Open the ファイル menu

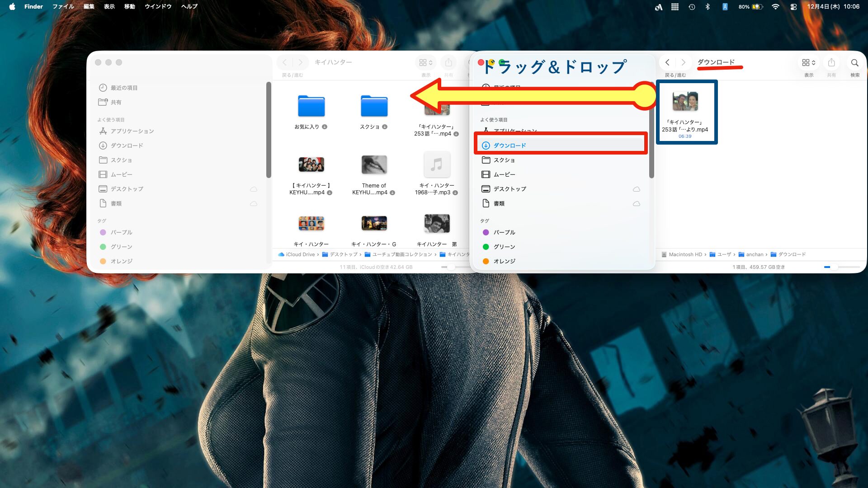(63, 7)
